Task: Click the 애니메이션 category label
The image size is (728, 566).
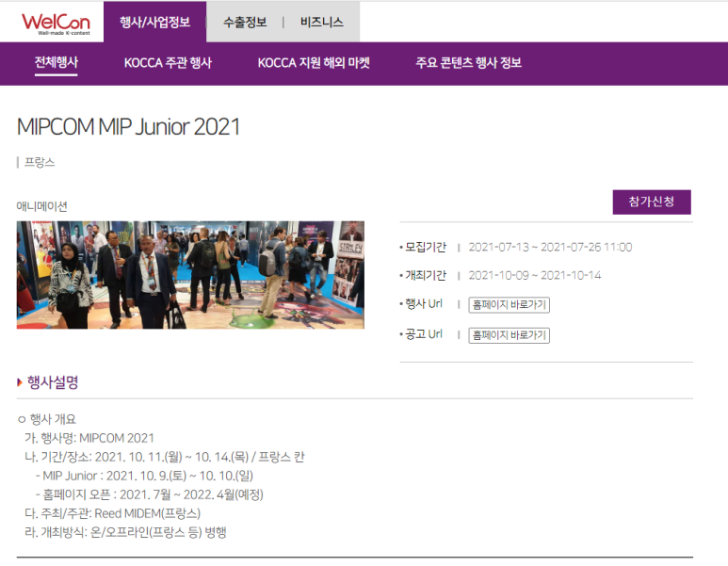Action: 41,206
